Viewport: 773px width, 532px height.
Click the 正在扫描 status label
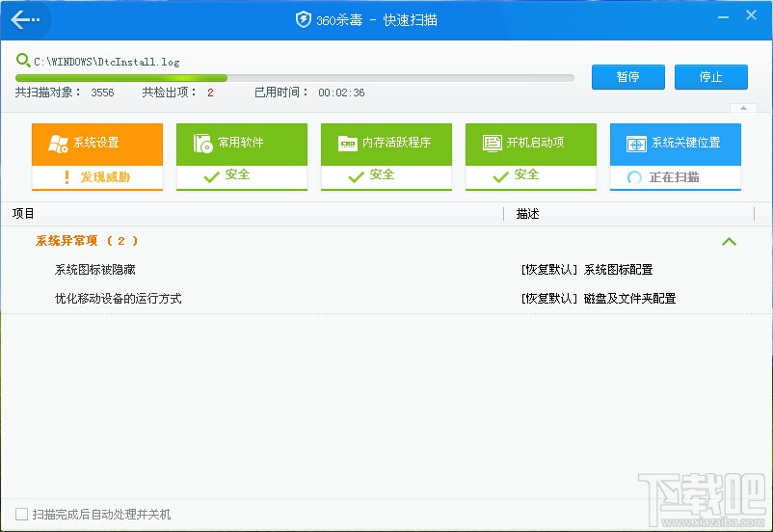[x=674, y=177]
